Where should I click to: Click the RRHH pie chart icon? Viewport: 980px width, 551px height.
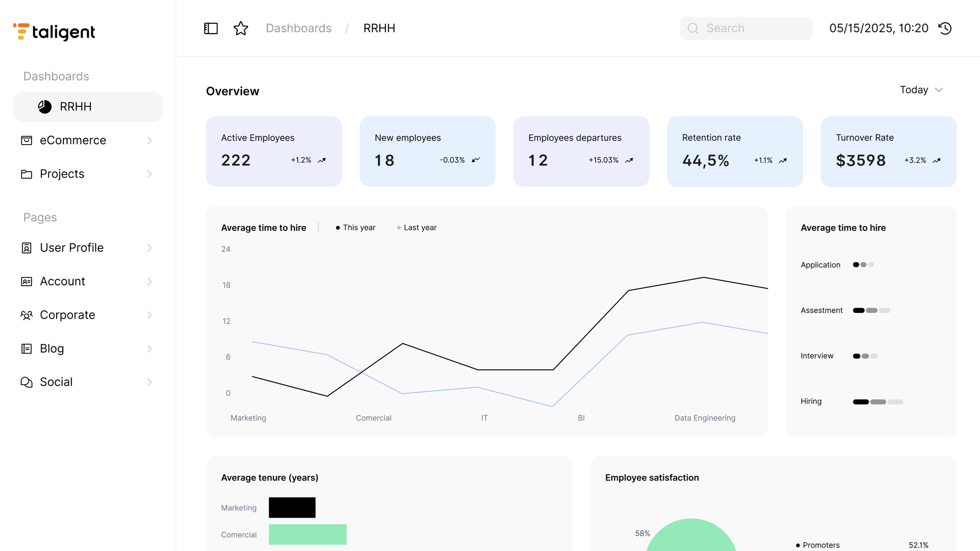(45, 107)
